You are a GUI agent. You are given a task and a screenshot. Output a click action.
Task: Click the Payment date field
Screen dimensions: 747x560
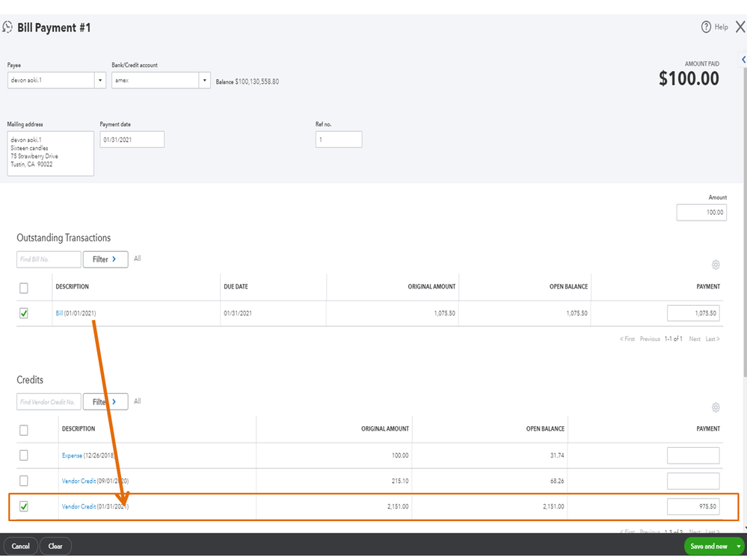point(132,140)
